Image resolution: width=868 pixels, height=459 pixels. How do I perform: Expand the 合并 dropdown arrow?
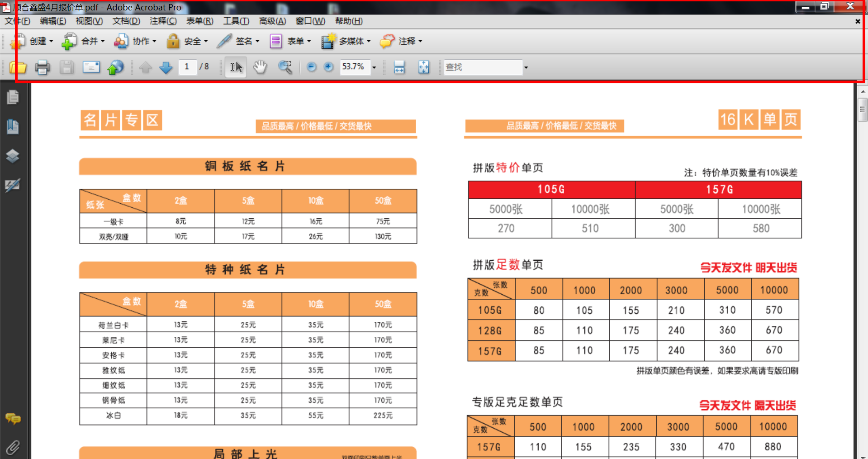pos(103,41)
